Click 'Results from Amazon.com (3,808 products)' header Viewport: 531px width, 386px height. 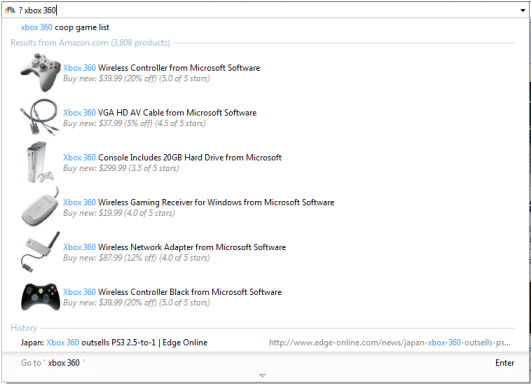[90, 43]
